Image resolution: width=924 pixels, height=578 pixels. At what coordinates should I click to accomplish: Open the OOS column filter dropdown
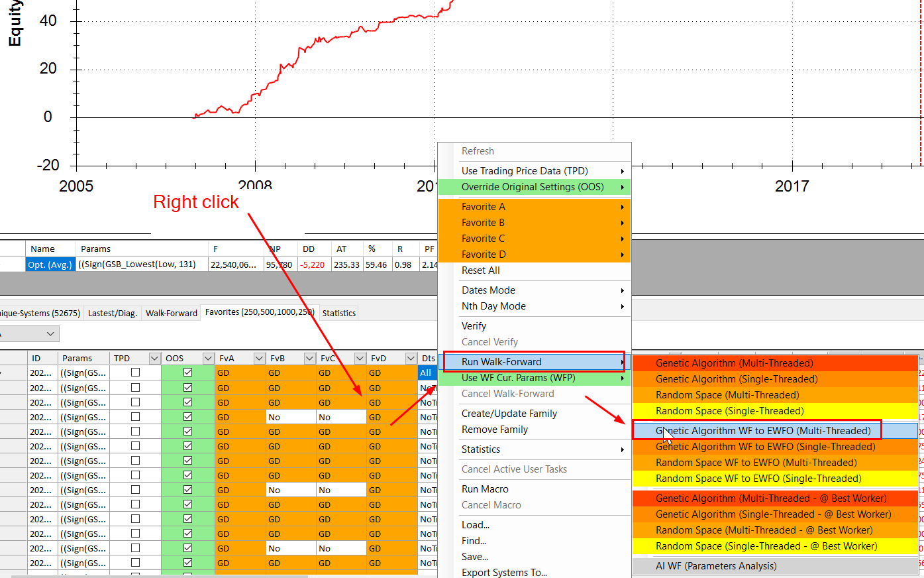click(x=208, y=359)
